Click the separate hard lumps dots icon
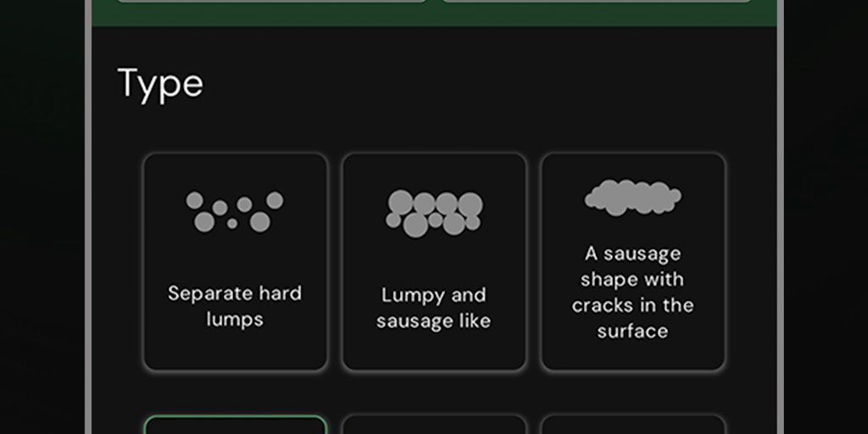Screen dimensions: 868x434 pos(235,211)
